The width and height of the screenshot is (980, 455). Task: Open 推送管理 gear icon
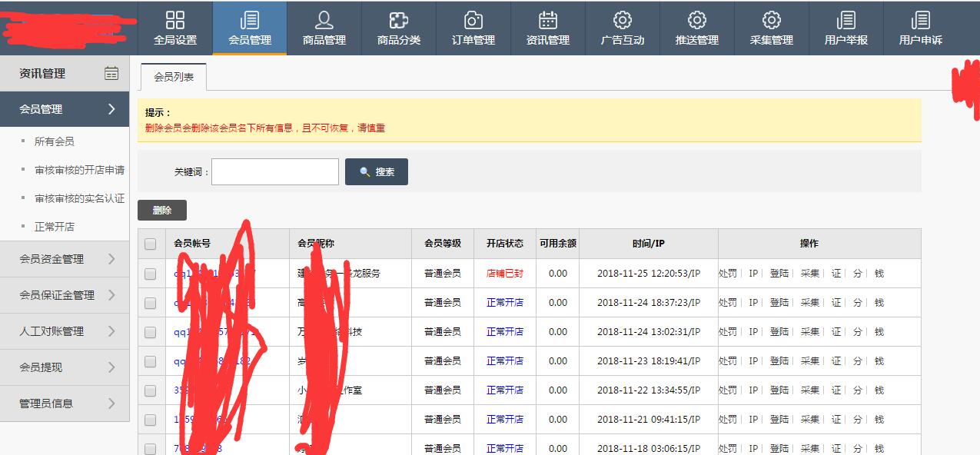click(696, 21)
